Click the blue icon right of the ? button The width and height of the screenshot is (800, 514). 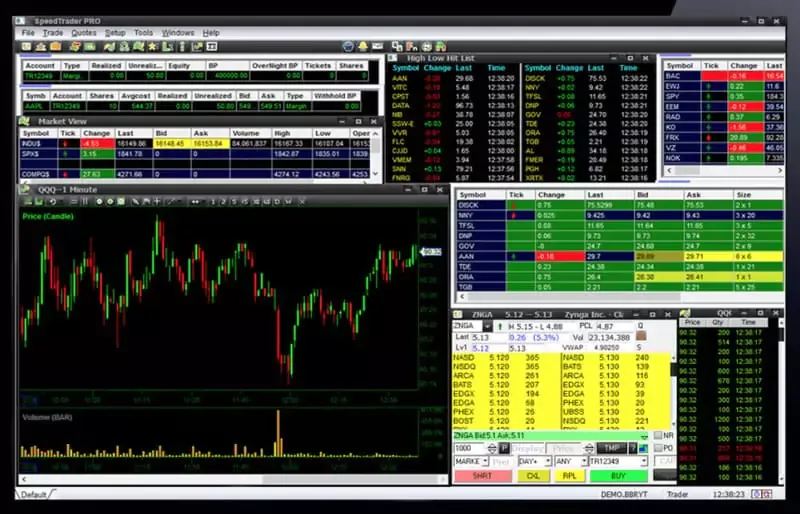[x=643, y=449]
